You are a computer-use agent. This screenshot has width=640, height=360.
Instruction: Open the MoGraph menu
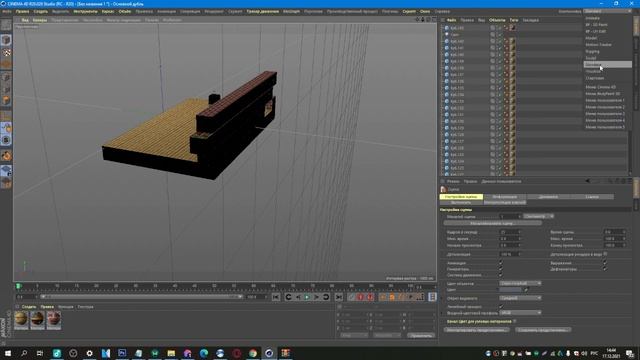[x=291, y=11]
